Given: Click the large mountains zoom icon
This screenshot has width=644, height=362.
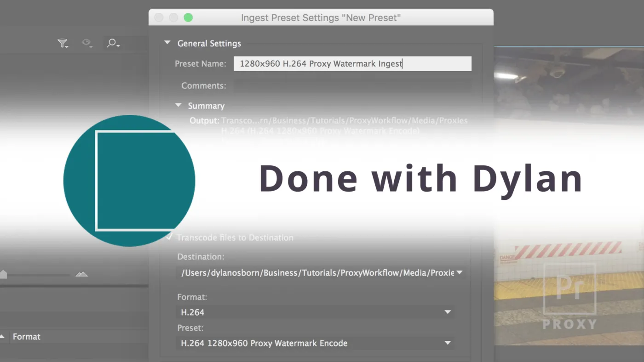Looking at the screenshot, I should pos(82,274).
